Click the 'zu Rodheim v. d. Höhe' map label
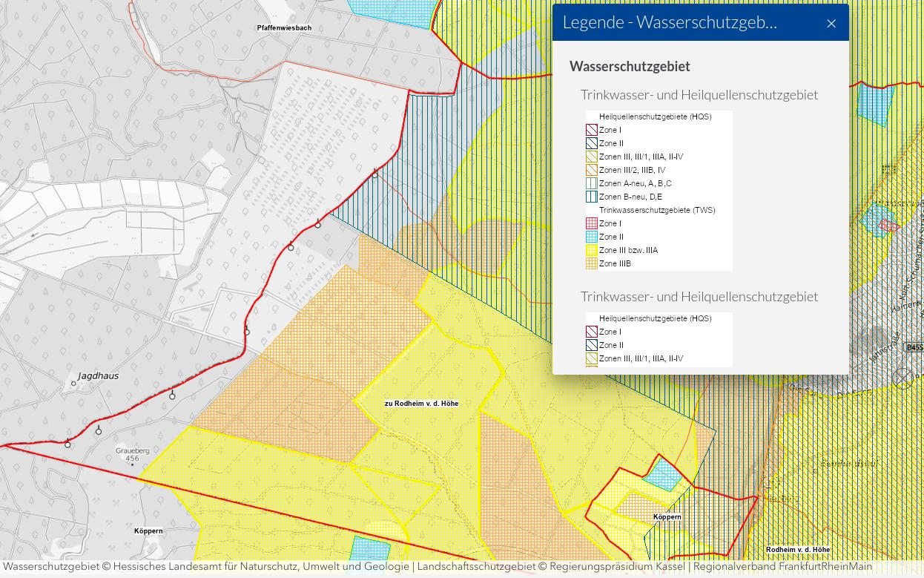This screenshot has height=578, width=924. (x=421, y=404)
